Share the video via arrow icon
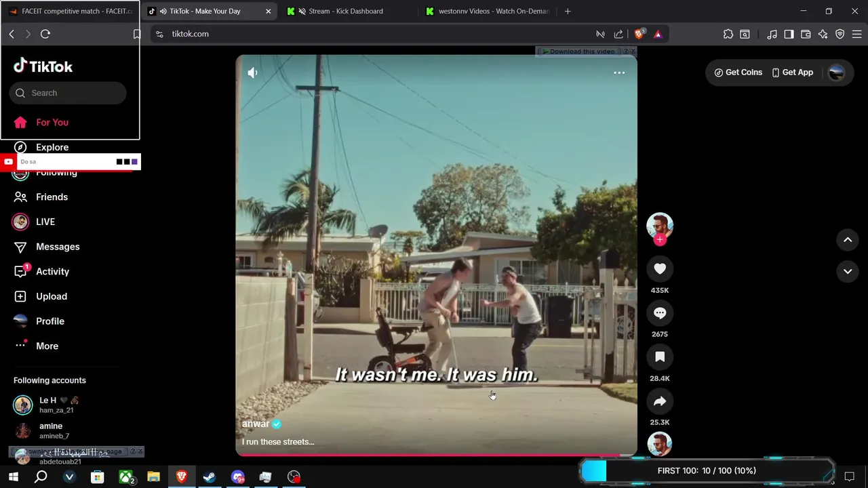 pos(660,401)
